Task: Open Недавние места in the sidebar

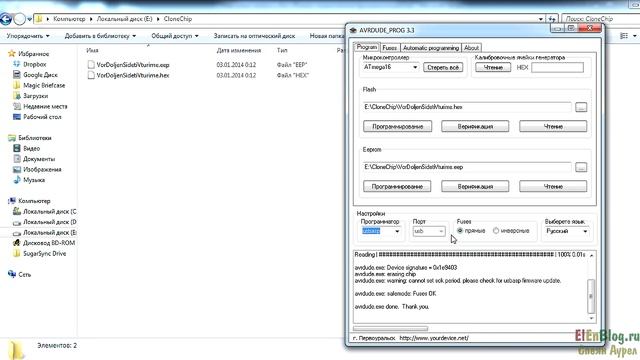Action: [40, 106]
